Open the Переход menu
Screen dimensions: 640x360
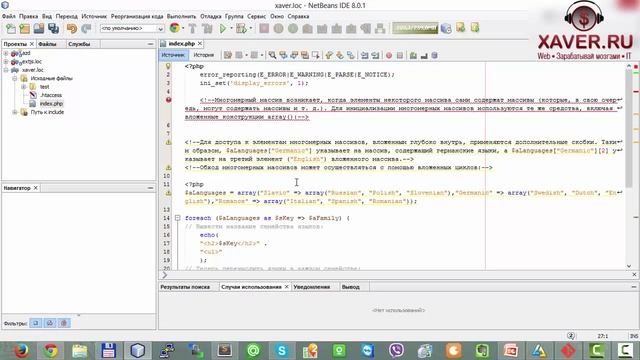point(67,16)
